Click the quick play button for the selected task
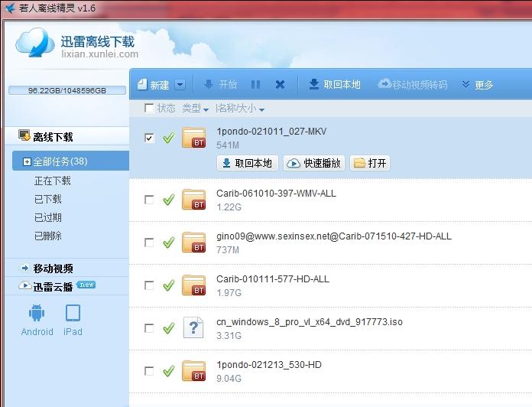The width and height of the screenshot is (532, 407). point(314,163)
